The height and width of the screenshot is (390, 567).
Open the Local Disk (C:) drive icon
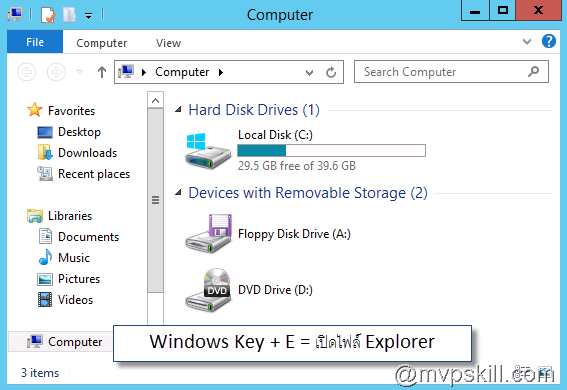[x=208, y=151]
